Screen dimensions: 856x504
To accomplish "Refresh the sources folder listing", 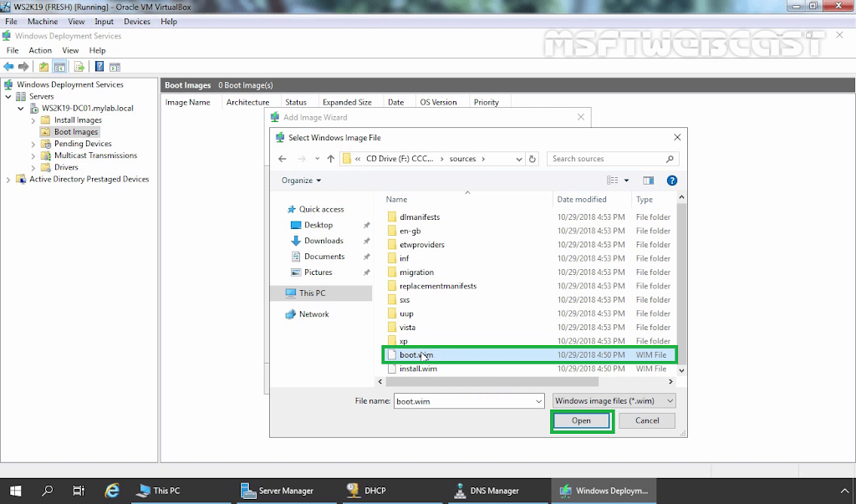I will [532, 159].
